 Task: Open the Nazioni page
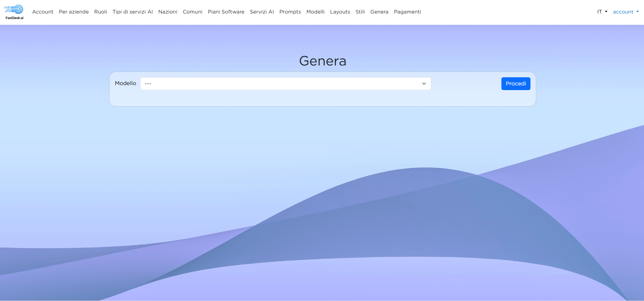168,12
